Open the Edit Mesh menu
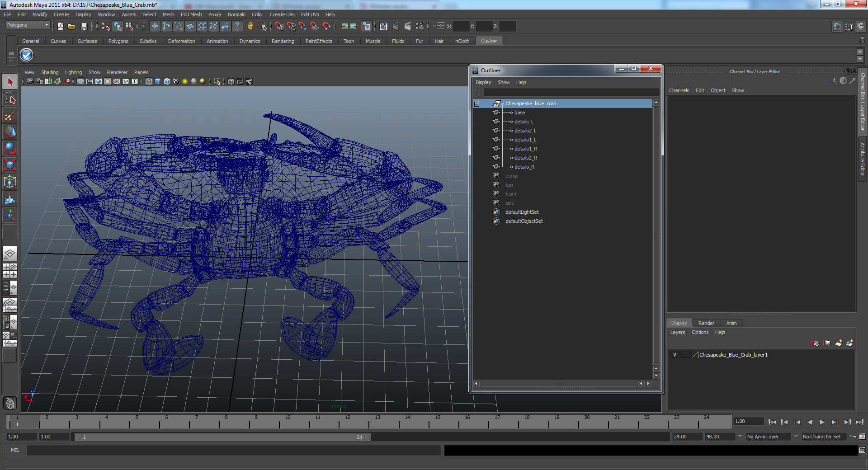Screen dimensions: 868x470 (x=191, y=14)
